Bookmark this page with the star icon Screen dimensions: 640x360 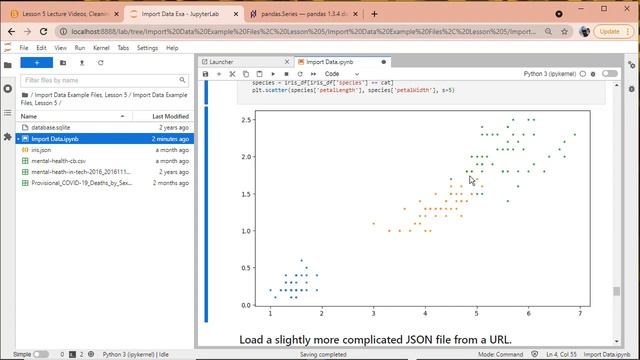(564, 31)
